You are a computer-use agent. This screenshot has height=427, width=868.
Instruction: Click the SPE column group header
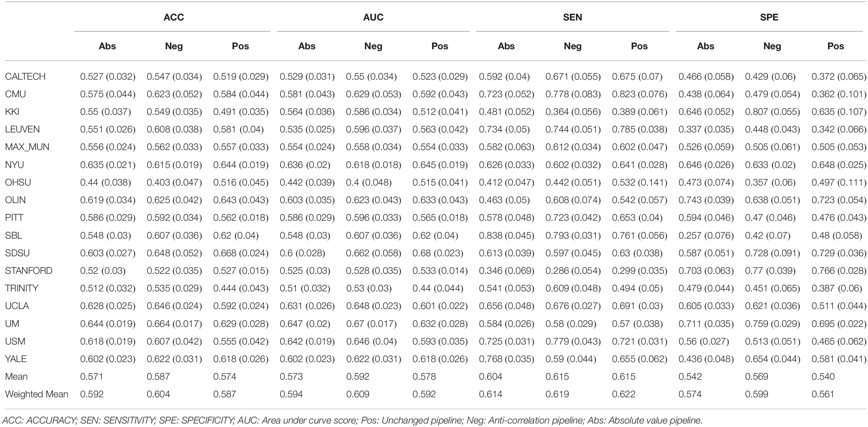click(x=769, y=17)
